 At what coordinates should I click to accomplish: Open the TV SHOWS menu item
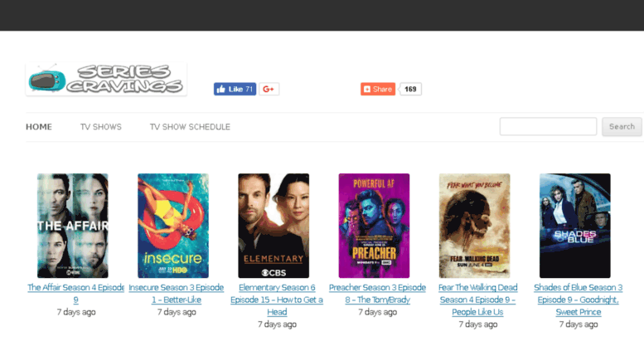click(x=101, y=127)
